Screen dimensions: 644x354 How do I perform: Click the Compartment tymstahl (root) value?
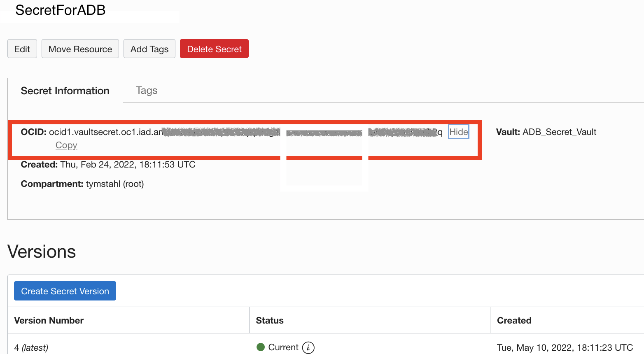pyautogui.click(x=115, y=184)
